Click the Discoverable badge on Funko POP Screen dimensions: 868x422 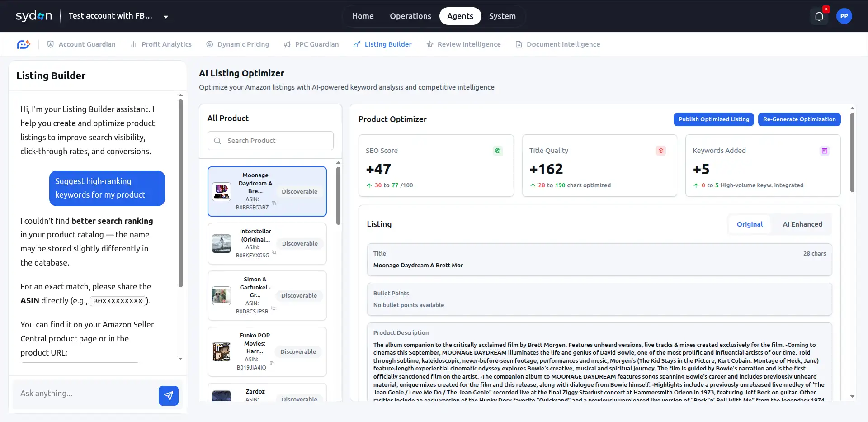click(298, 352)
